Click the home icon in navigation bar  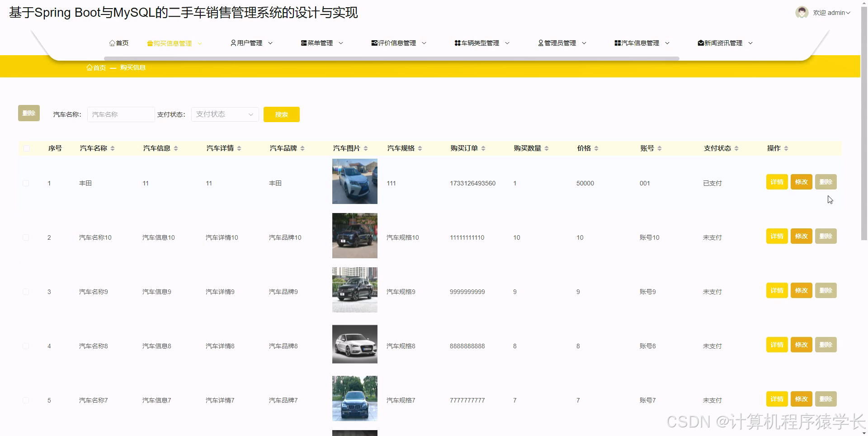pyautogui.click(x=112, y=43)
